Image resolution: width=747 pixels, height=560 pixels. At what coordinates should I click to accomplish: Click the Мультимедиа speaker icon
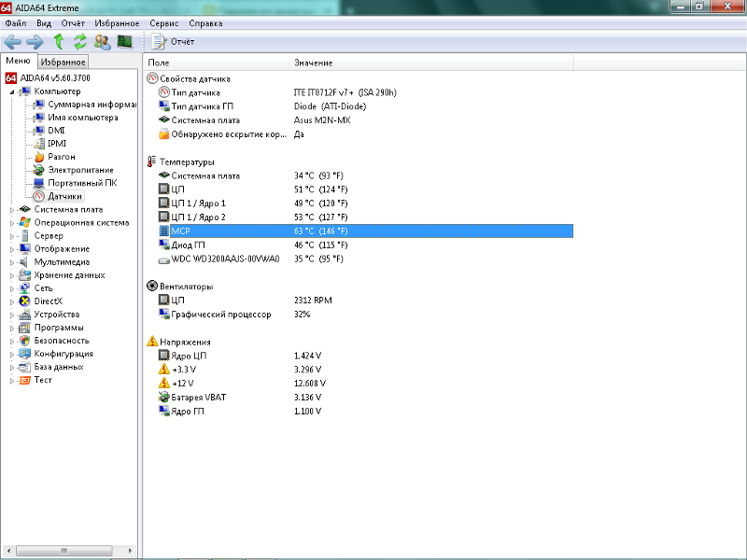click(x=25, y=262)
